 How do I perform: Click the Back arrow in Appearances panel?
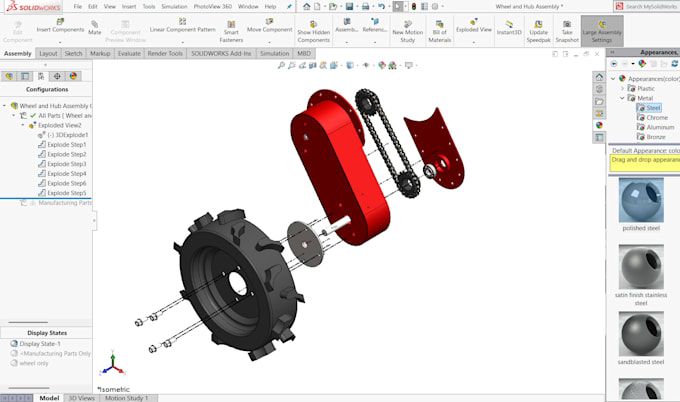(x=614, y=64)
